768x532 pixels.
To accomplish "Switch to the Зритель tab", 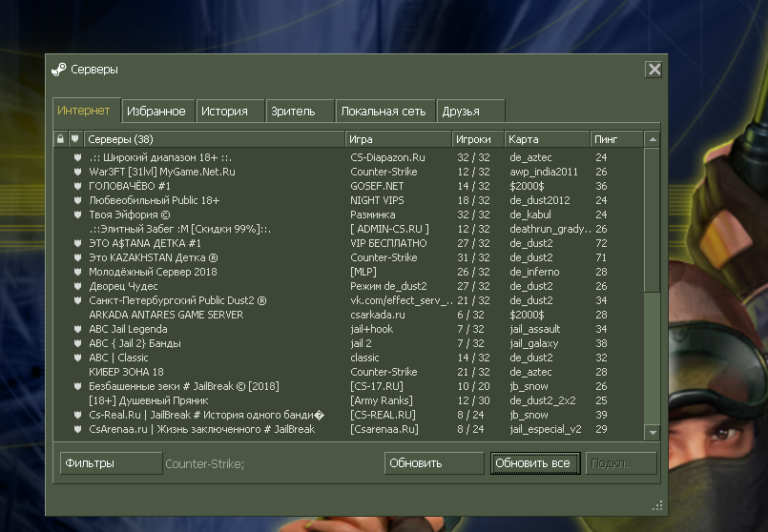I will [x=300, y=112].
